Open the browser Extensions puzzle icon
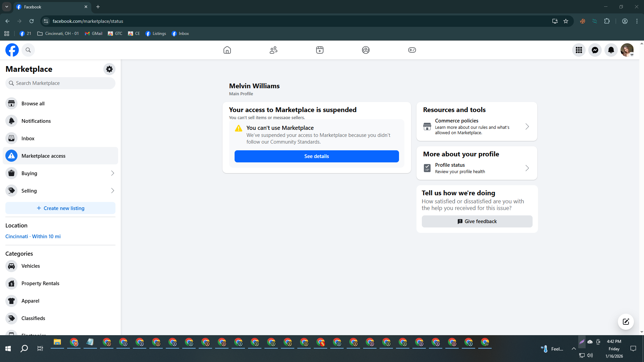 tap(607, 21)
